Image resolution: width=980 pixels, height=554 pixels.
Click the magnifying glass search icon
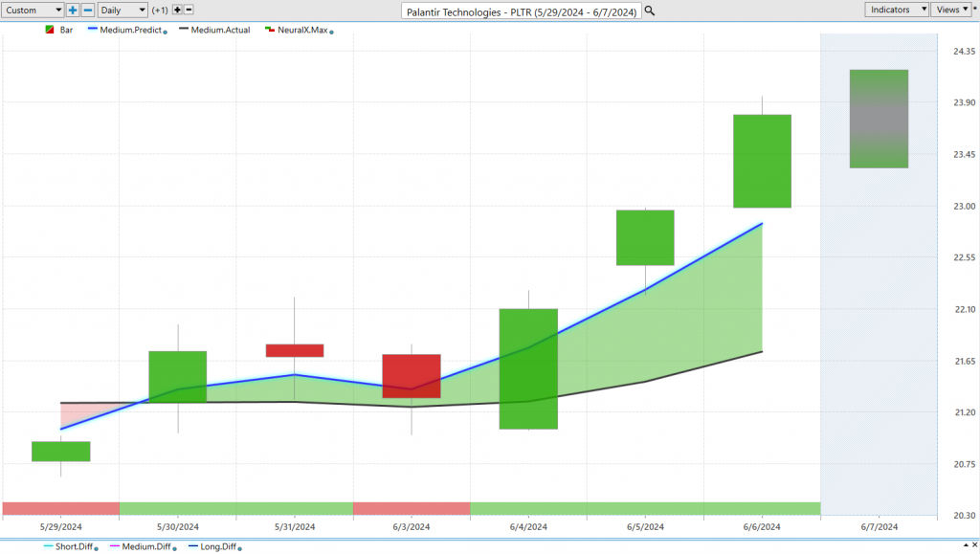[650, 11]
